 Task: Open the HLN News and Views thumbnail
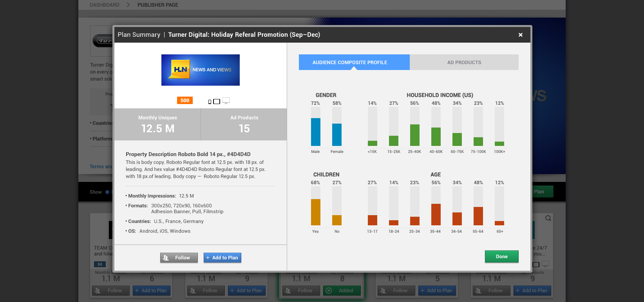click(201, 70)
